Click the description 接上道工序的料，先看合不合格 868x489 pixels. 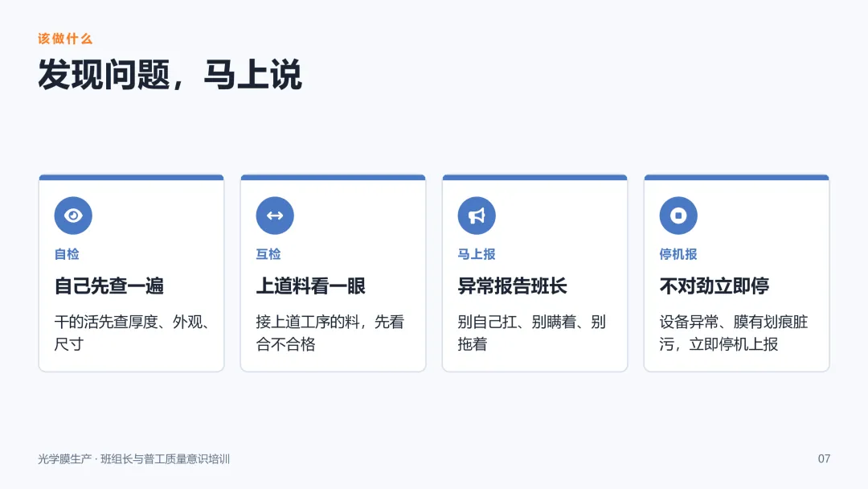(330, 333)
